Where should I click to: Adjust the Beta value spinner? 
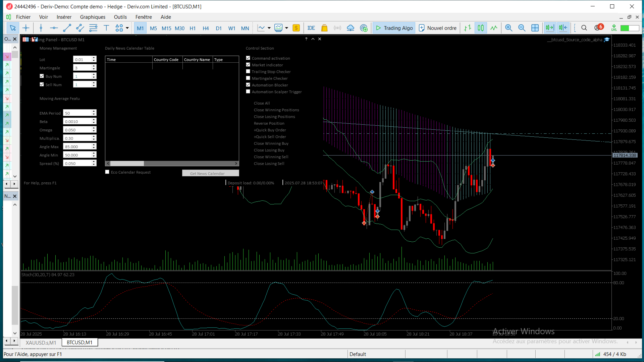click(x=94, y=121)
